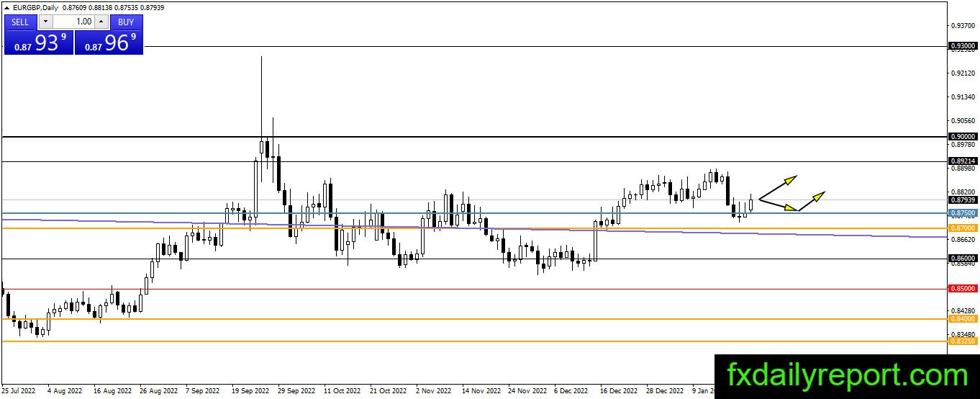Collapse the one-click trading panel triangle
Image resolution: width=980 pixels, height=399 pixels.
click(x=6, y=6)
